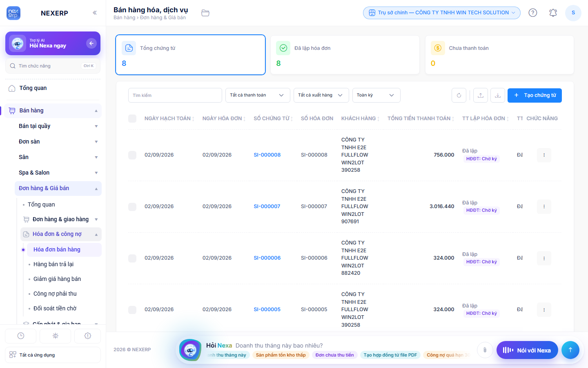The width and height of the screenshot is (588, 368).
Task: Click the HĐĐT: Chờ ký badge for SI-000008
Action: [481, 159]
